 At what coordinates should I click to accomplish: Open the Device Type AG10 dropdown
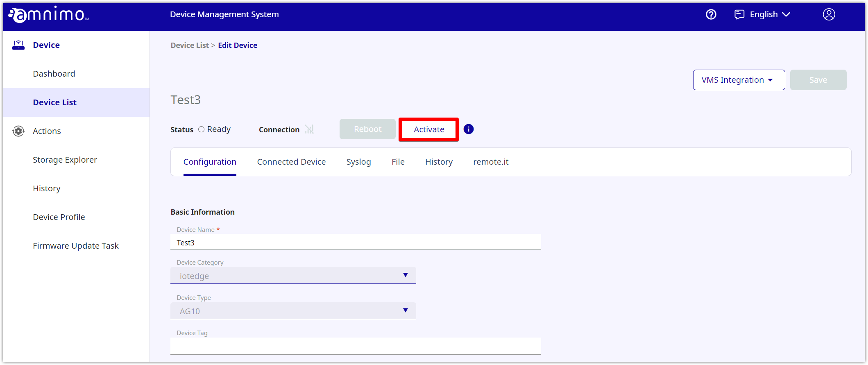tap(293, 311)
